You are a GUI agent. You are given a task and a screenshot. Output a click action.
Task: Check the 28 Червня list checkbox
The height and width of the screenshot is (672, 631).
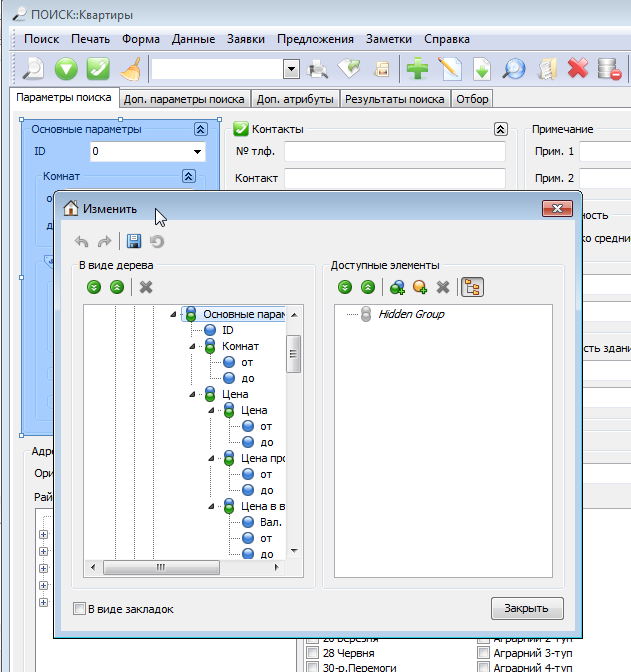313,652
